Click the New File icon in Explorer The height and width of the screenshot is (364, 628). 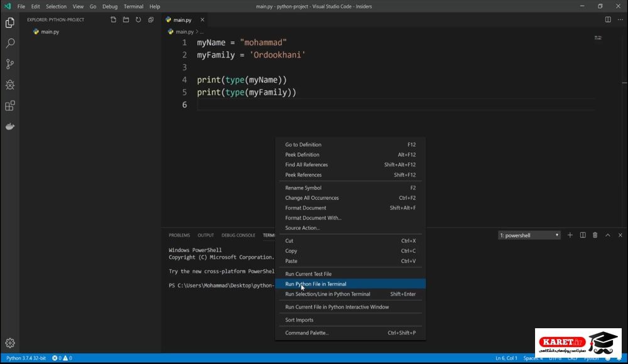tap(113, 19)
